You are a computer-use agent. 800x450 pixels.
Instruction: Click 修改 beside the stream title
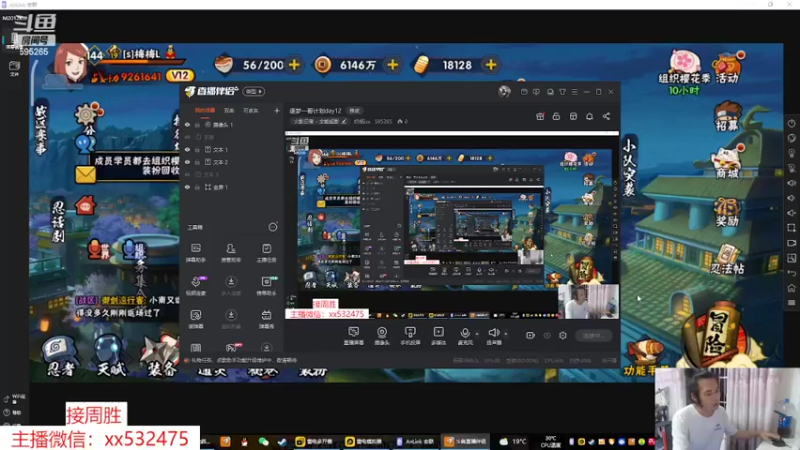click(354, 110)
